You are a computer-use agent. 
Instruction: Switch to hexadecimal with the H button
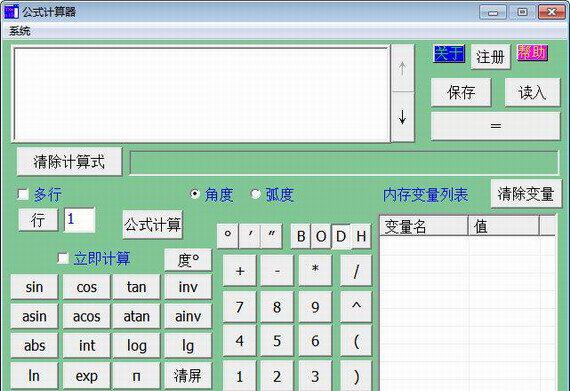click(361, 237)
